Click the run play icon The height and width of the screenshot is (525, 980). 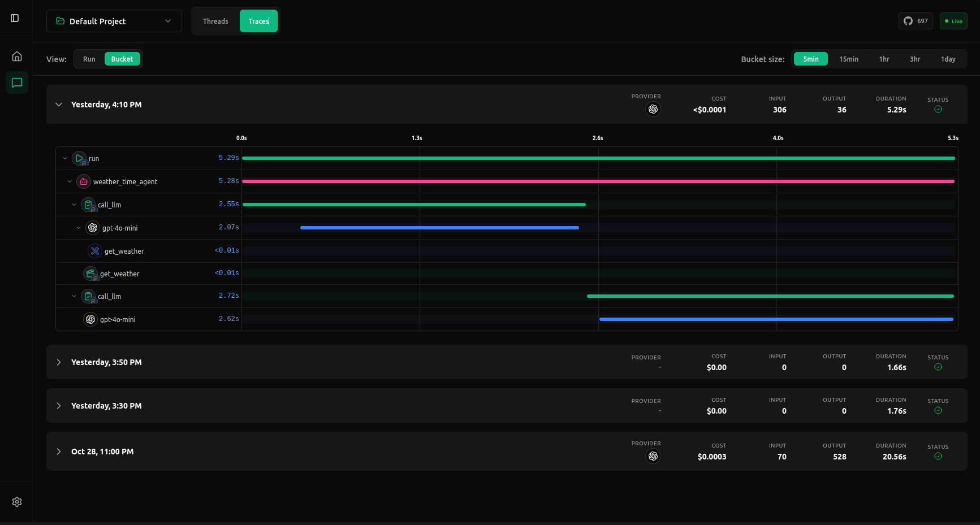(x=79, y=158)
